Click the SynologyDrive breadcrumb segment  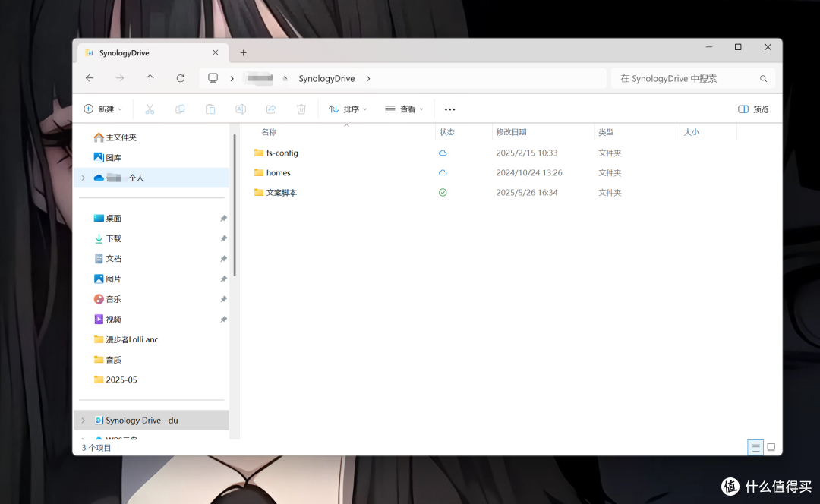click(x=326, y=78)
